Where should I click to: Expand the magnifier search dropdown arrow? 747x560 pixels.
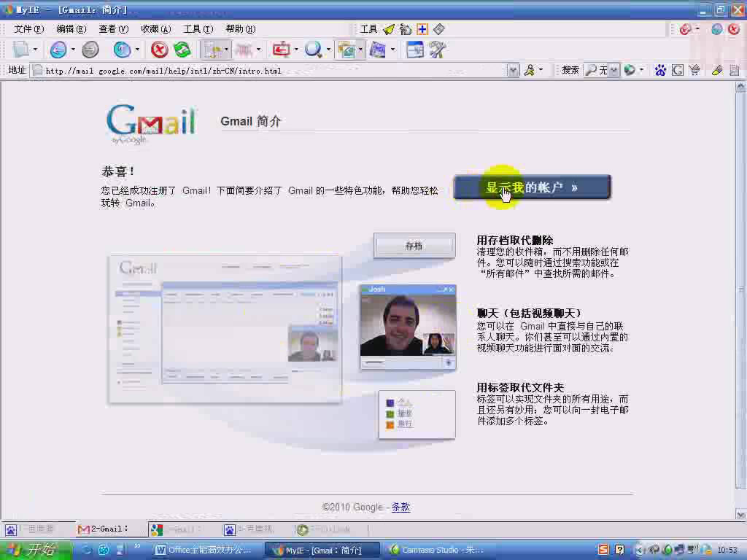click(x=329, y=50)
